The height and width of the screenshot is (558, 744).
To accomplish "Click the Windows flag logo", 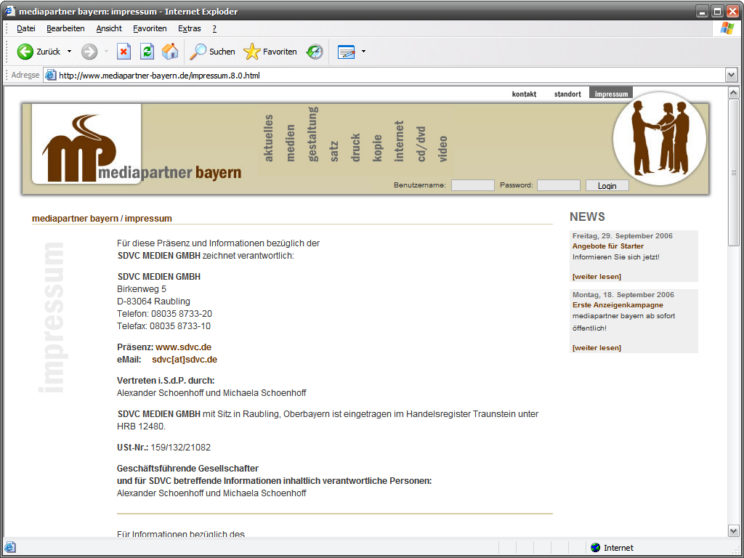I will tap(726, 28).
